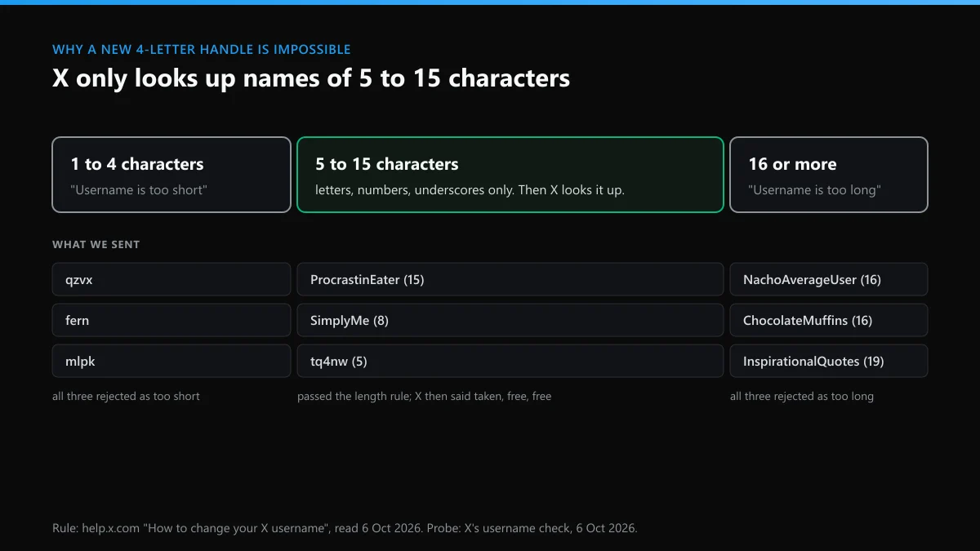The image size is (980, 551).
Task: Click the 'letters, numbers, underscores only' description
Action: click(470, 190)
